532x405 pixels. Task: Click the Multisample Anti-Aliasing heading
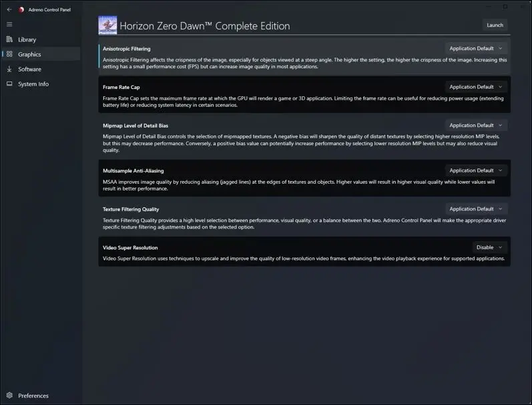[x=133, y=171]
